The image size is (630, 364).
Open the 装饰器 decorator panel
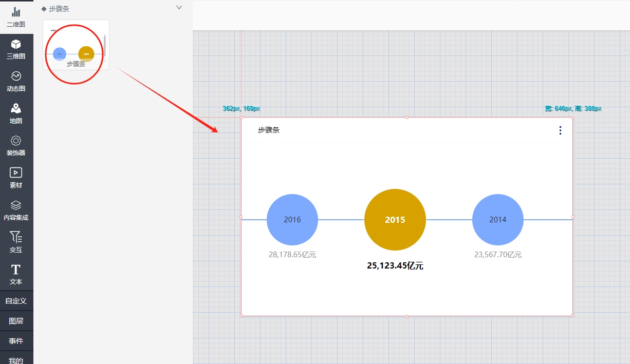16,146
